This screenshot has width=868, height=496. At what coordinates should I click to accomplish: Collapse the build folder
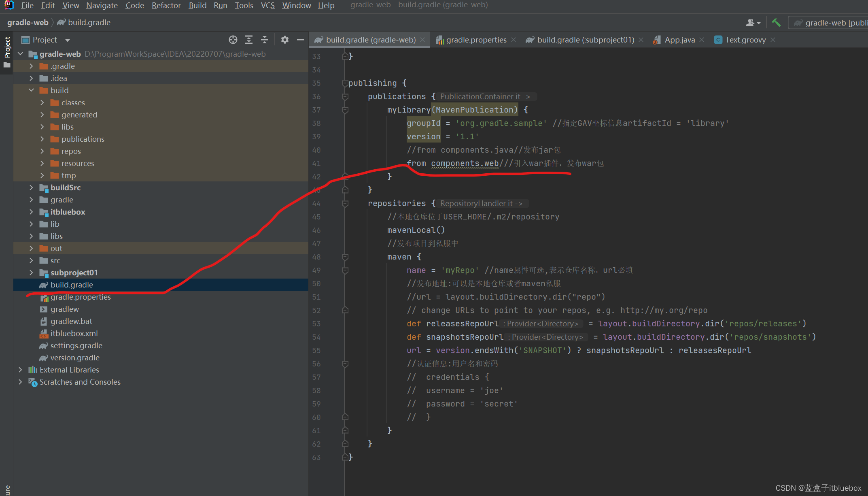(x=31, y=90)
